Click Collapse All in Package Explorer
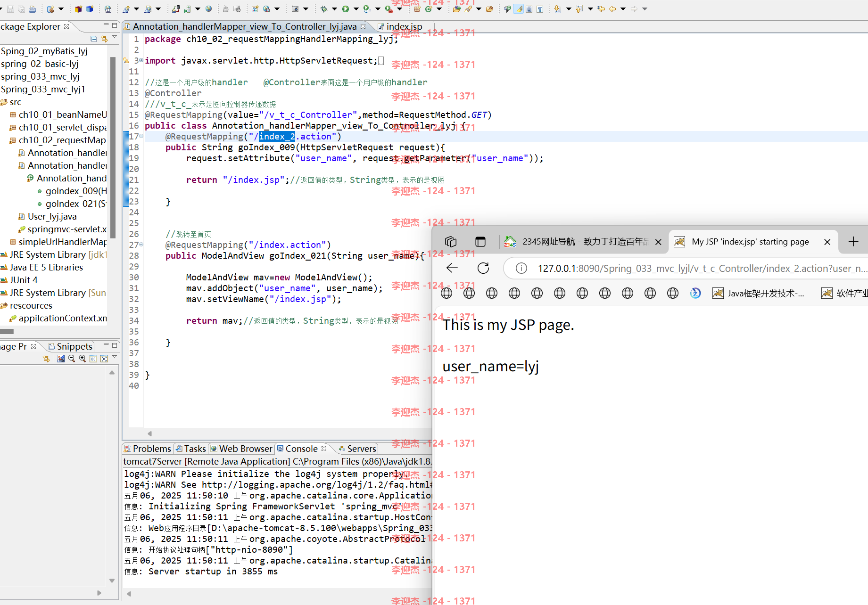 click(93, 39)
